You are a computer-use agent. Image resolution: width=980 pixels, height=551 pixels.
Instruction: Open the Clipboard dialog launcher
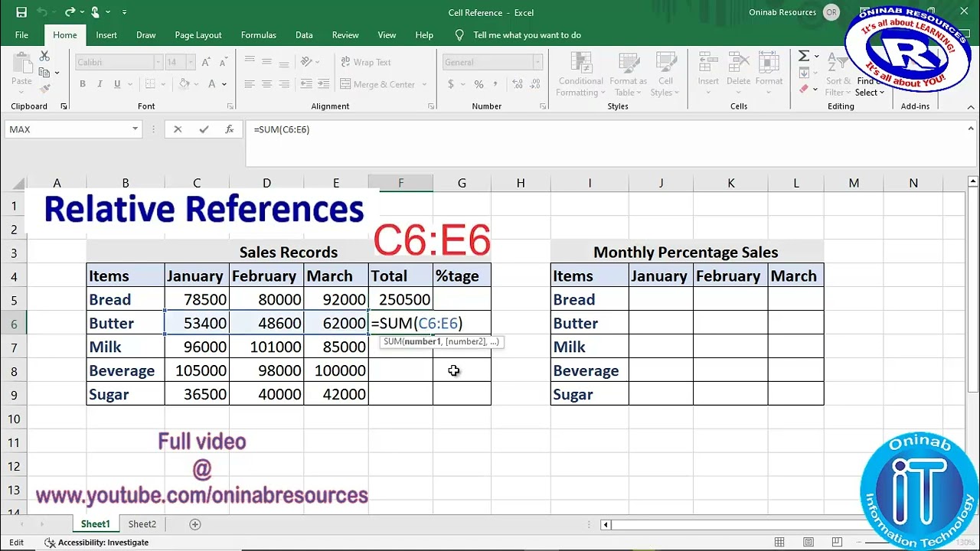coord(64,106)
